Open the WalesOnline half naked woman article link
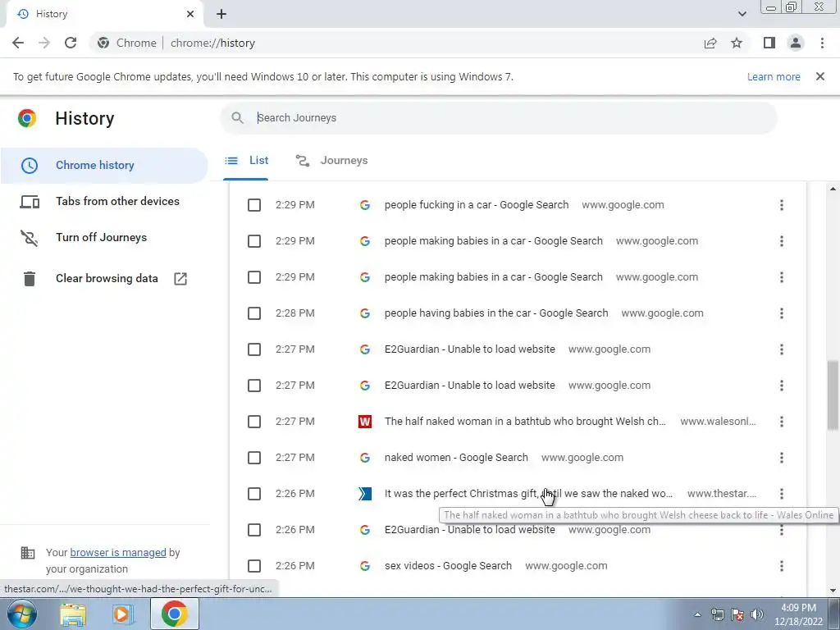The height and width of the screenshot is (630, 840). 525,422
